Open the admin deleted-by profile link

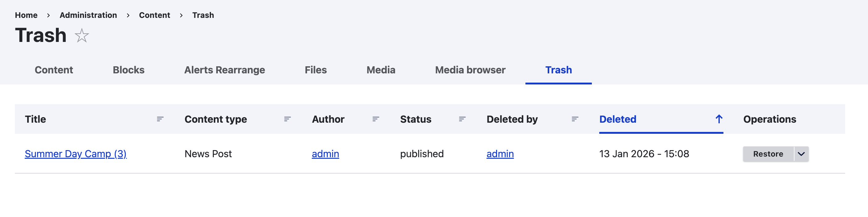[500, 154]
